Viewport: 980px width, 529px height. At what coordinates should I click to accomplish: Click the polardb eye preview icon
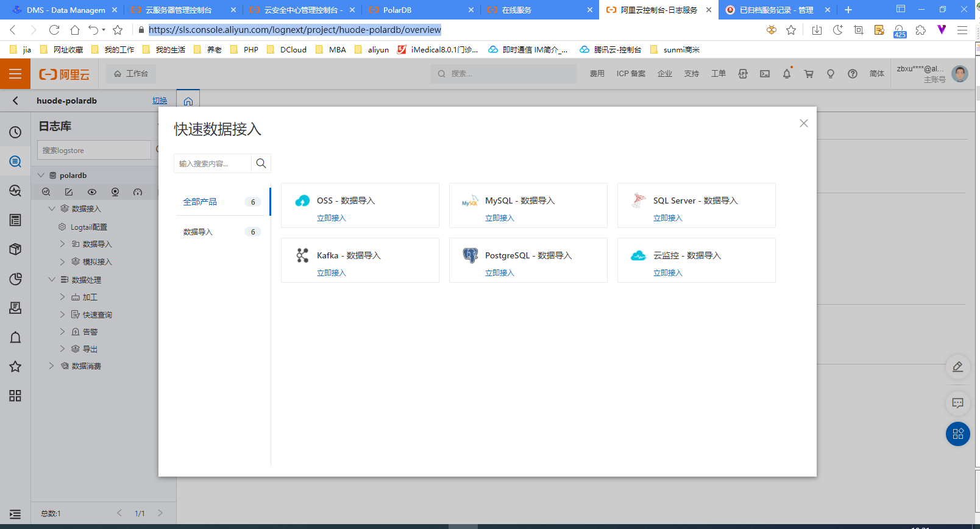coord(92,192)
